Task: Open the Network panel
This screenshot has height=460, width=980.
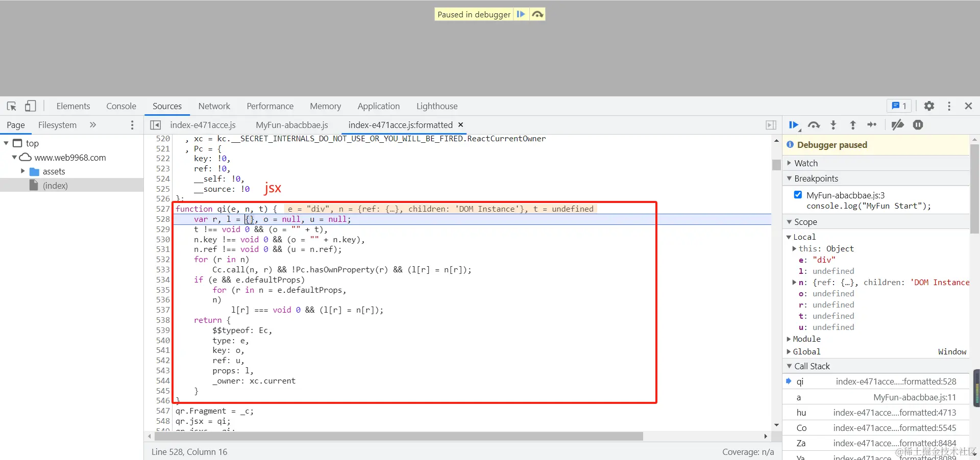Action: tap(214, 106)
